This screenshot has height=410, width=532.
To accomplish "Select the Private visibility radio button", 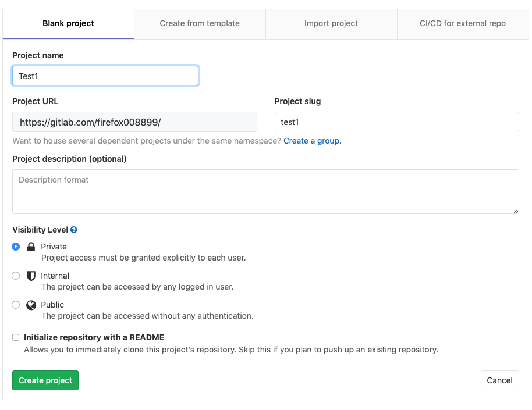I will [x=16, y=247].
